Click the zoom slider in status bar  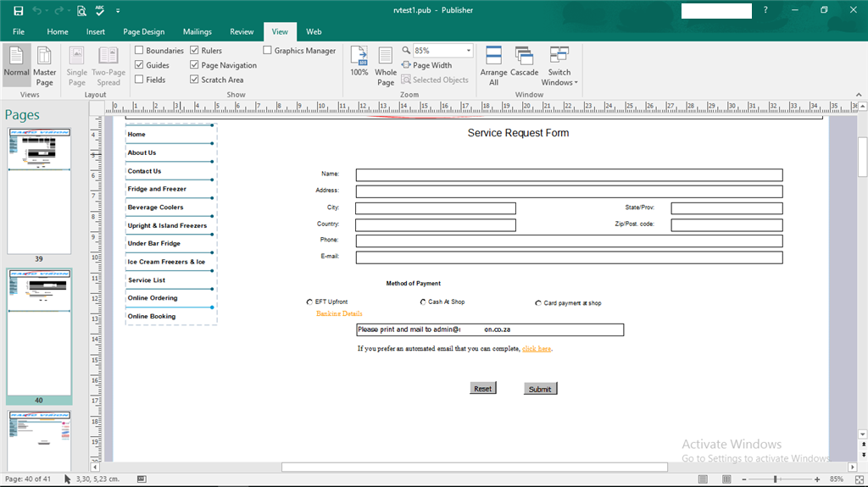pos(776,479)
